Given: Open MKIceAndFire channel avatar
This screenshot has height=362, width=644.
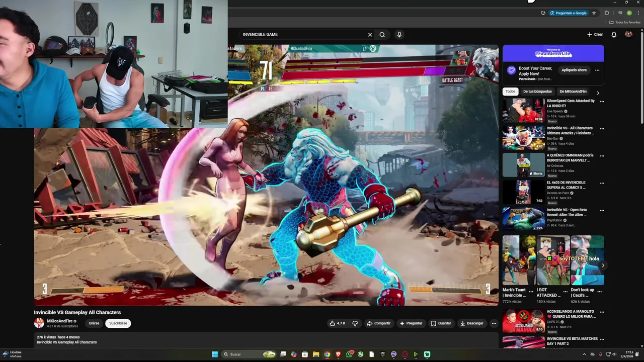Looking at the screenshot, I should click(39, 323).
